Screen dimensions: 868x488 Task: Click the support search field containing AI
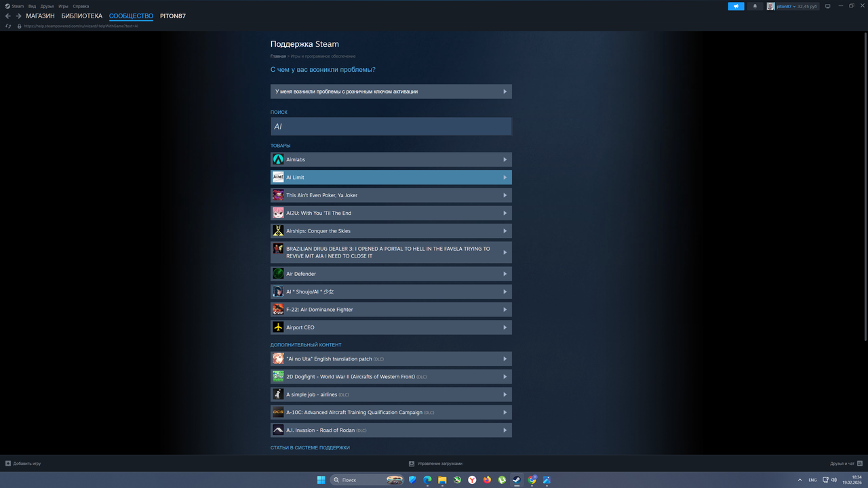pyautogui.click(x=391, y=127)
